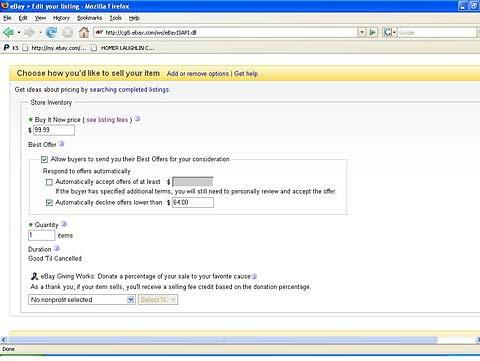Click the Store Inventory heading text
This screenshot has width=480, height=361.
click(51, 103)
